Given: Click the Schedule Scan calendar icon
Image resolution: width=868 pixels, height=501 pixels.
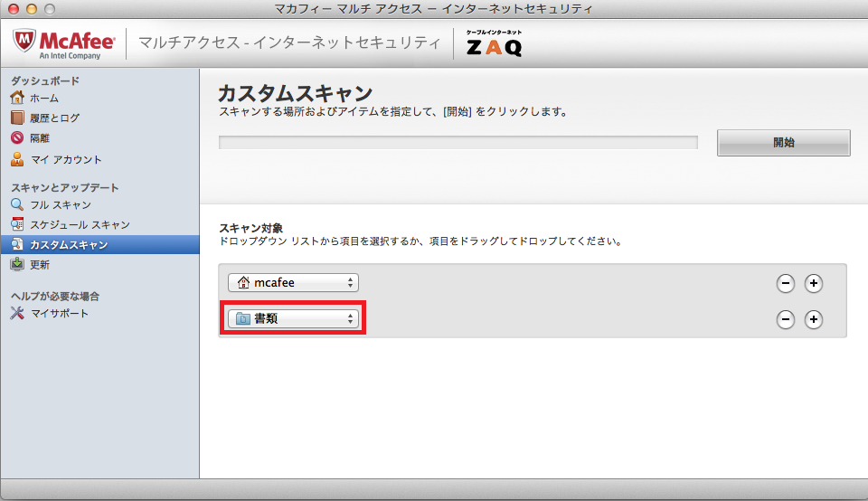Looking at the screenshot, I should coord(17,224).
